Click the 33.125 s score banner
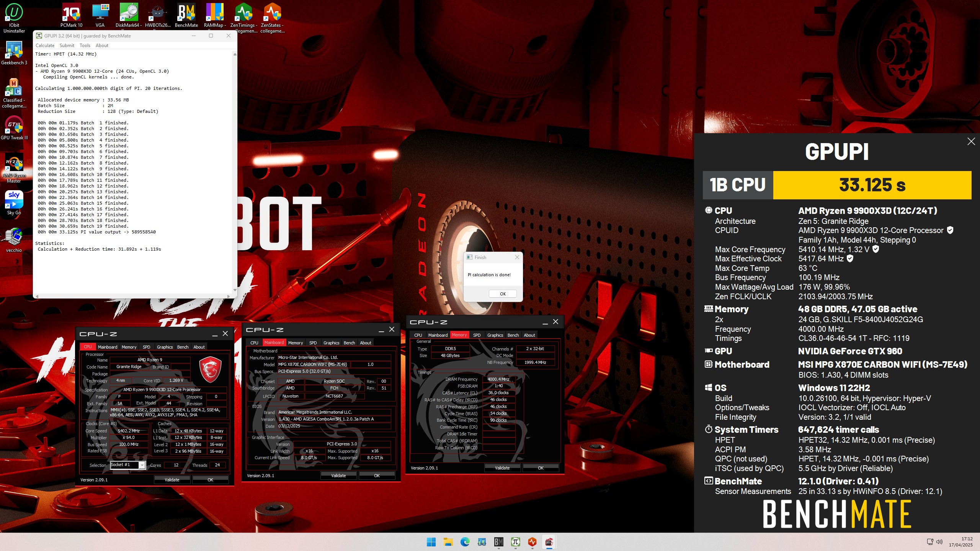Image resolution: width=980 pixels, height=551 pixels. (872, 185)
